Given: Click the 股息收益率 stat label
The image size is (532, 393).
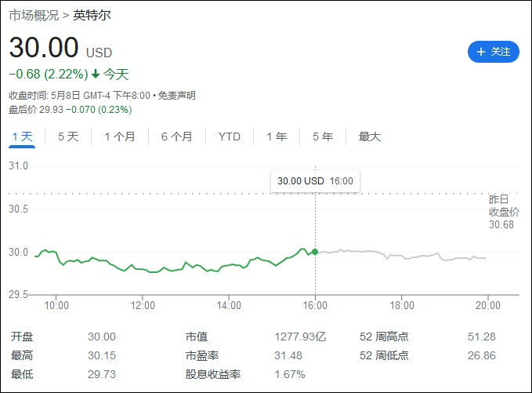Looking at the screenshot, I should 213,375.
